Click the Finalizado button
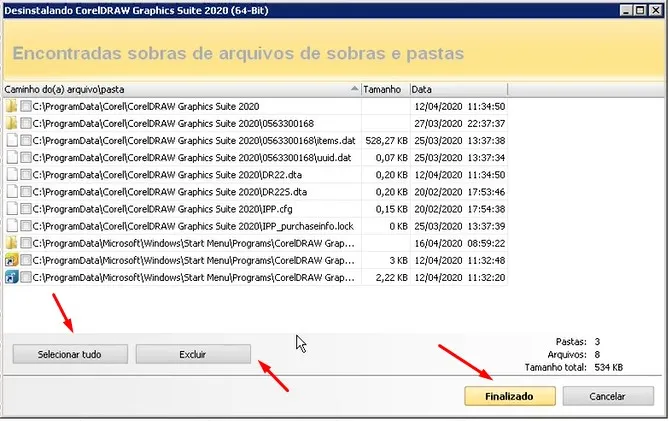 pos(511,396)
